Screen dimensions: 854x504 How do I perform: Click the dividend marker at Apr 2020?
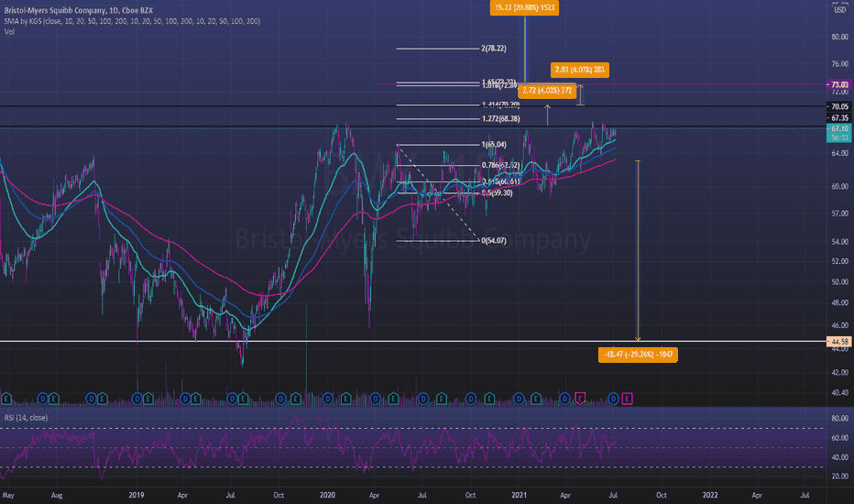[376, 399]
